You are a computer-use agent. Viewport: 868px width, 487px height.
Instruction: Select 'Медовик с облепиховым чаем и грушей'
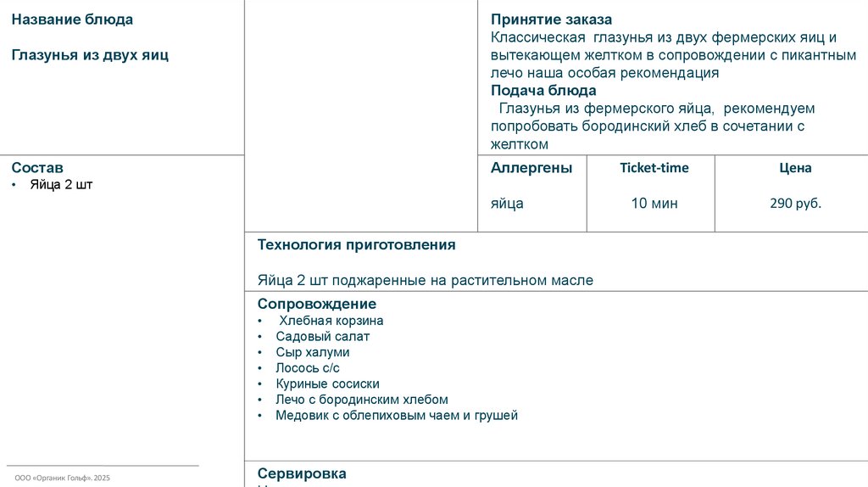396,416
